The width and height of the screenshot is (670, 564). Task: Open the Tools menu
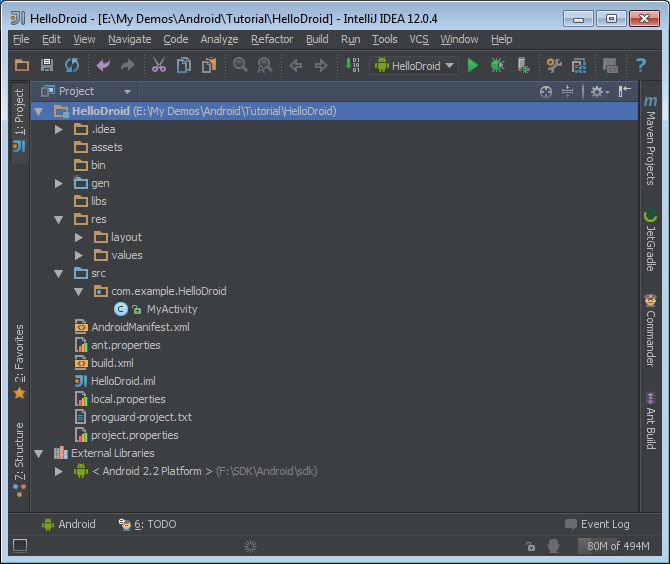pos(385,39)
